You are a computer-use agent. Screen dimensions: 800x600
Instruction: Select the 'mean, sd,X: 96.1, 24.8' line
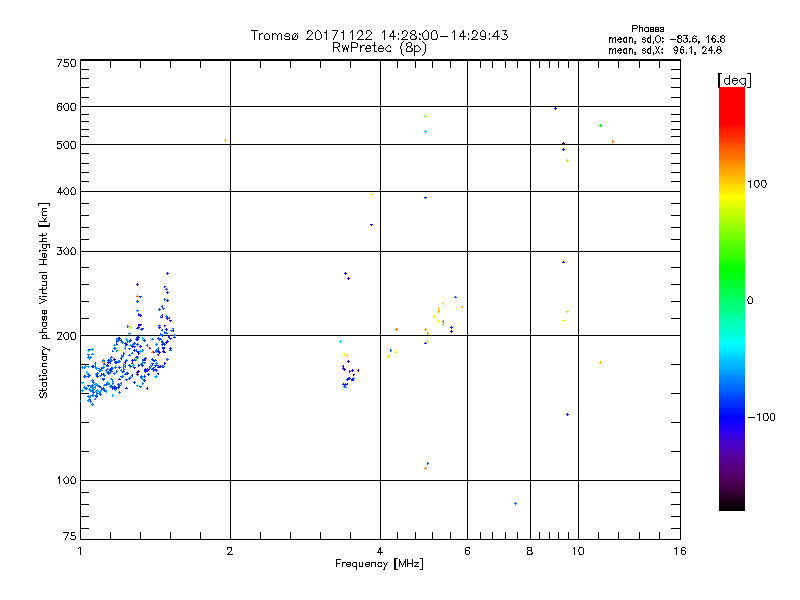pyautogui.click(x=665, y=50)
